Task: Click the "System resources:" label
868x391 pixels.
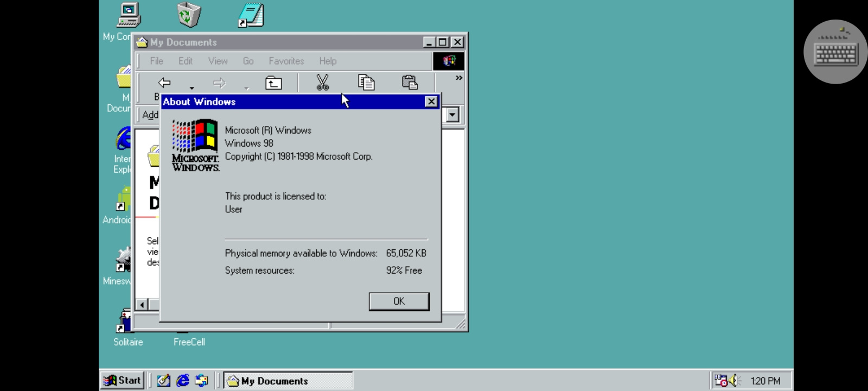Action: coord(260,270)
